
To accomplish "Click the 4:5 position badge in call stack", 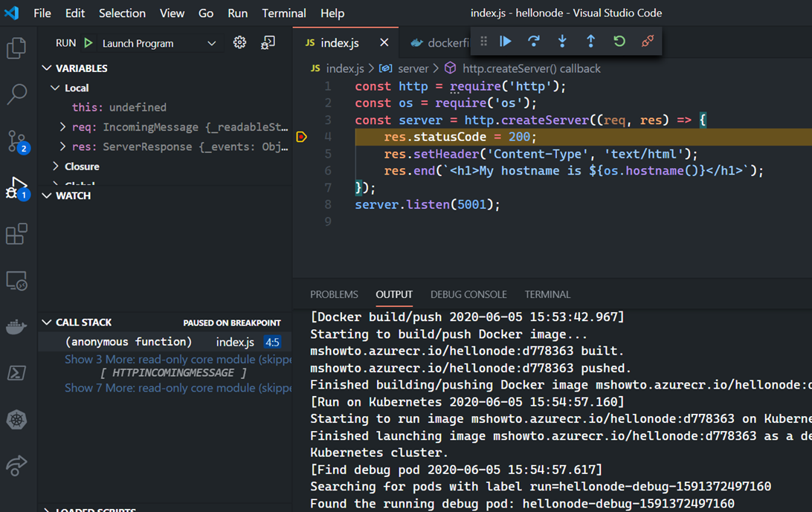I will (x=272, y=342).
